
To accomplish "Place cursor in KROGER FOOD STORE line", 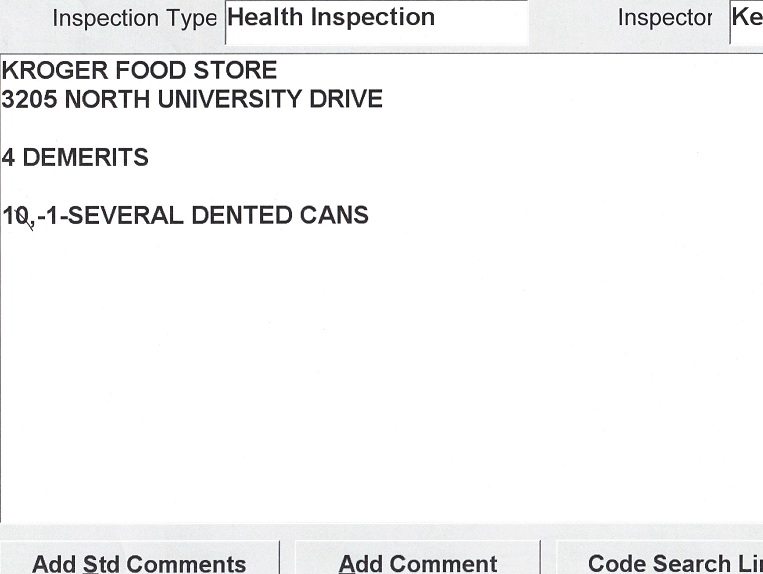I will tap(139, 71).
